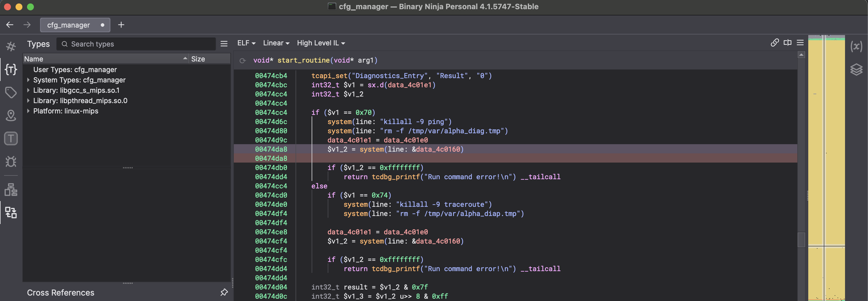Click address 00474d6c in the gutter
The width and height of the screenshot is (868, 301).
click(x=271, y=122)
